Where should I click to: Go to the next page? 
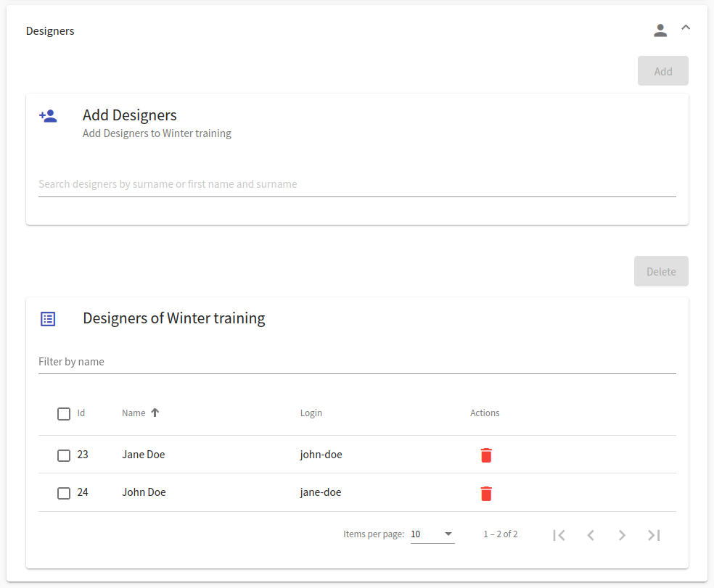622,535
